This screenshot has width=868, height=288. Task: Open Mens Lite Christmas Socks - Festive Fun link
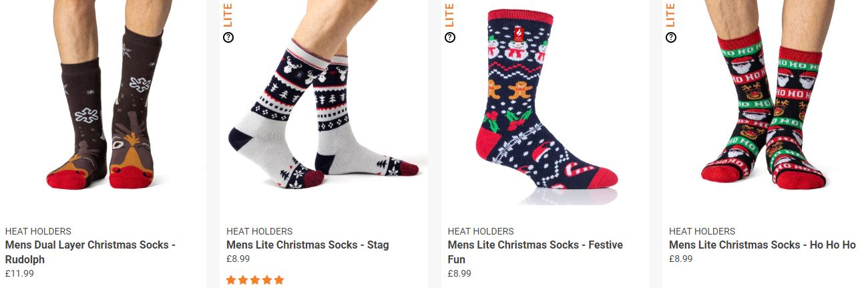coord(535,253)
